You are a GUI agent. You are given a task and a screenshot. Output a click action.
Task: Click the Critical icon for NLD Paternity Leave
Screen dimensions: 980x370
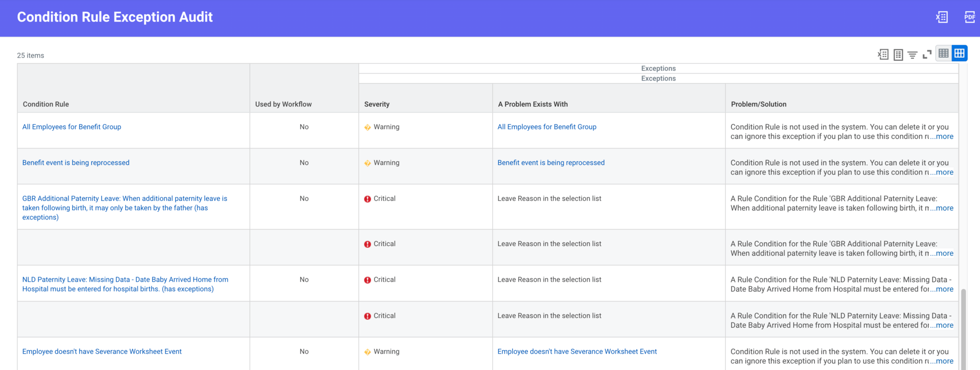pos(367,280)
